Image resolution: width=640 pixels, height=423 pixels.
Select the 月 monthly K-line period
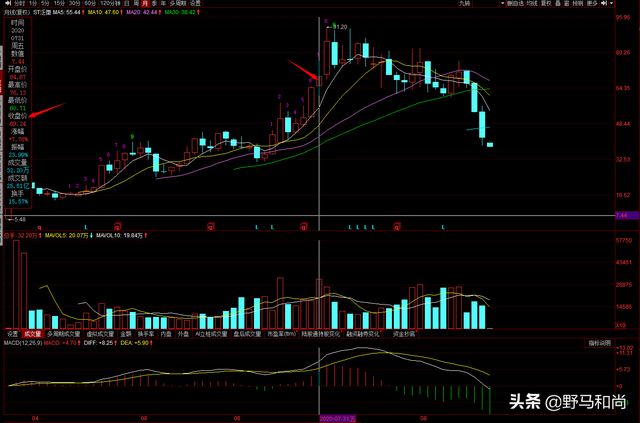[145, 3]
